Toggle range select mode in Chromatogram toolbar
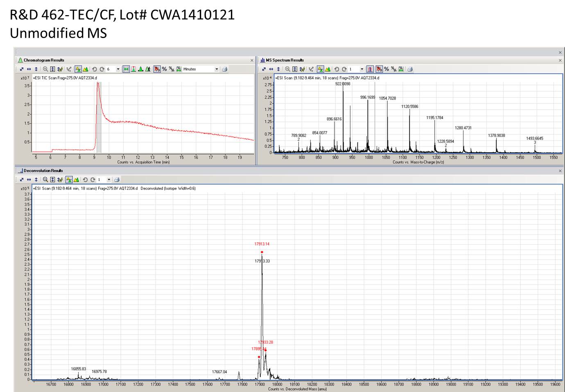 click(x=127, y=69)
